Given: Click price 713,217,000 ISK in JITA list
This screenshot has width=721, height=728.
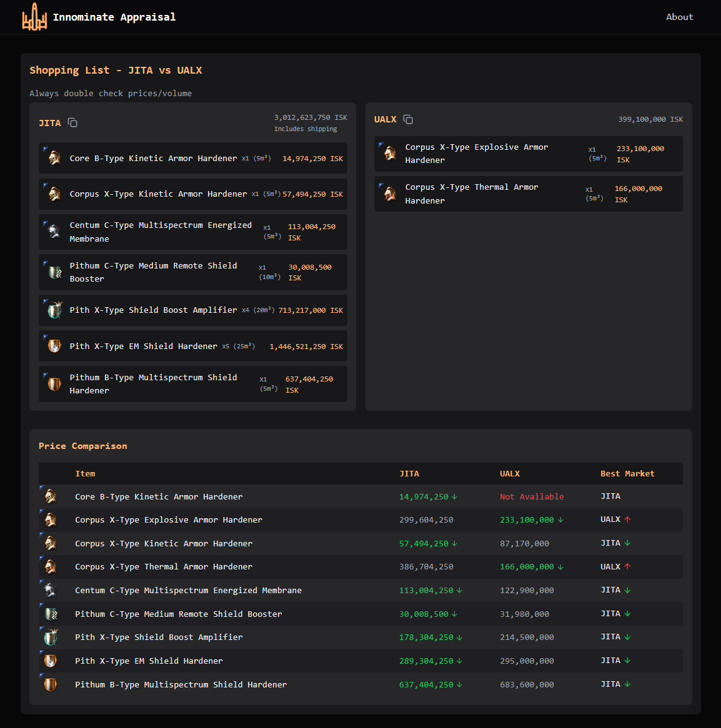Looking at the screenshot, I should click(311, 310).
